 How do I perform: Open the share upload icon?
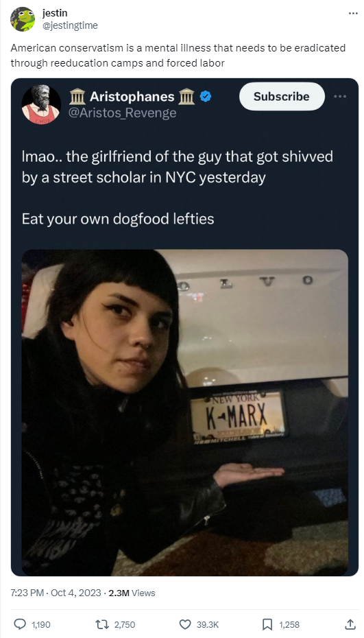350,624
